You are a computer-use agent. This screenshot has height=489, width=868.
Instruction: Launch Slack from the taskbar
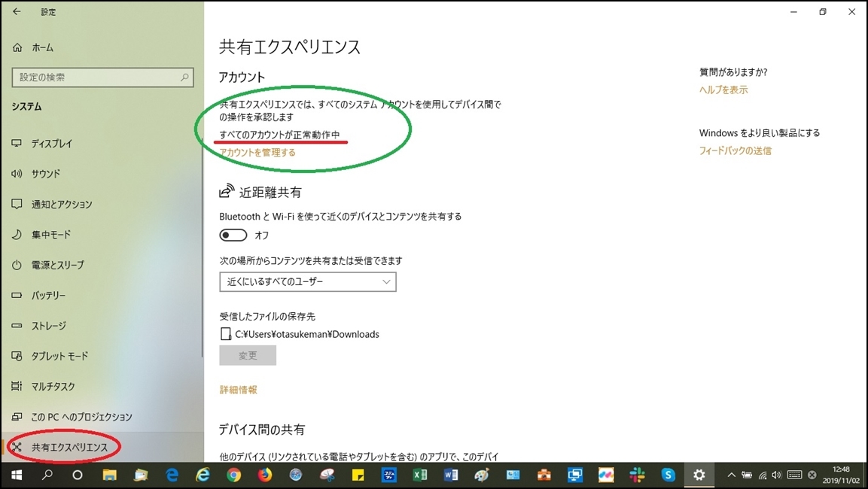pyautogui.click(x=637, y=475)
